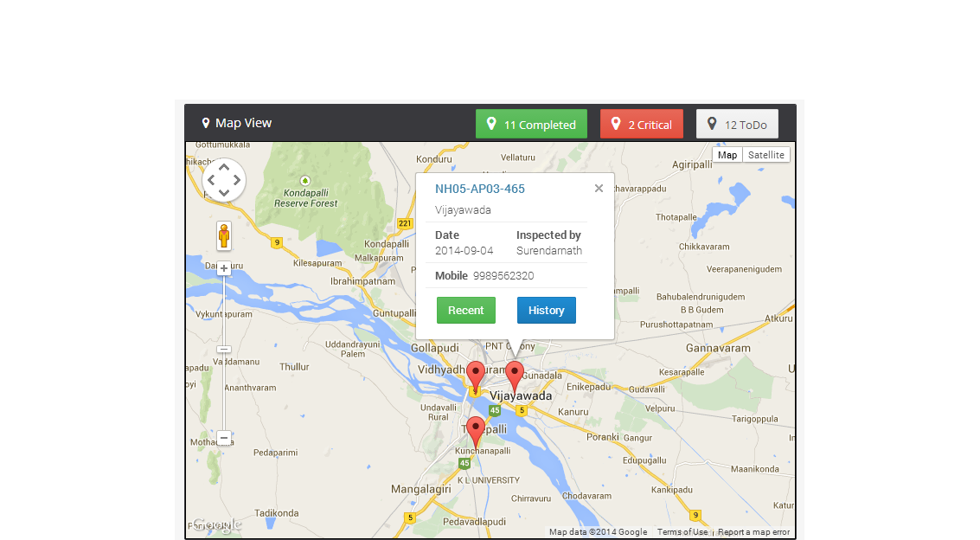Select red marker under the info popup
Viewport: 980px width, 540px height.
coord(515,375)
